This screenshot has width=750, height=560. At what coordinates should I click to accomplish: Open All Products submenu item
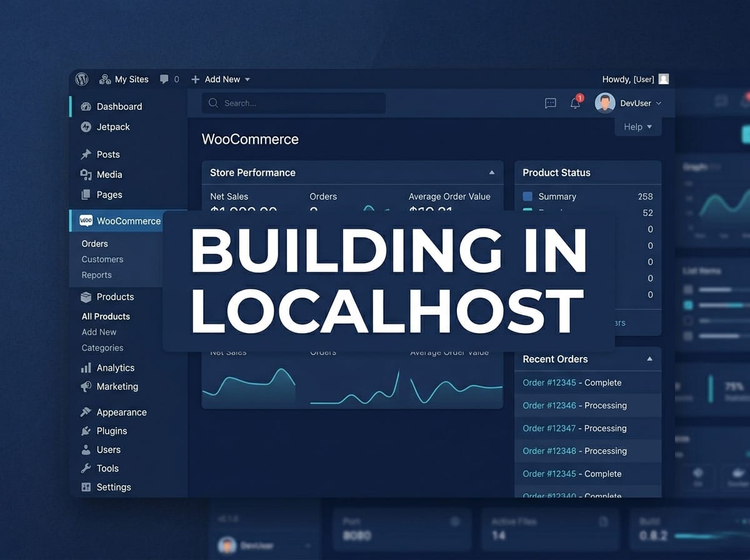[106, 316]
